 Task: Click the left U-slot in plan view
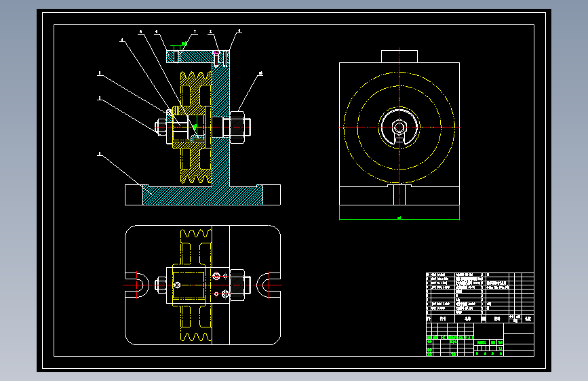[x=137, y=285]
